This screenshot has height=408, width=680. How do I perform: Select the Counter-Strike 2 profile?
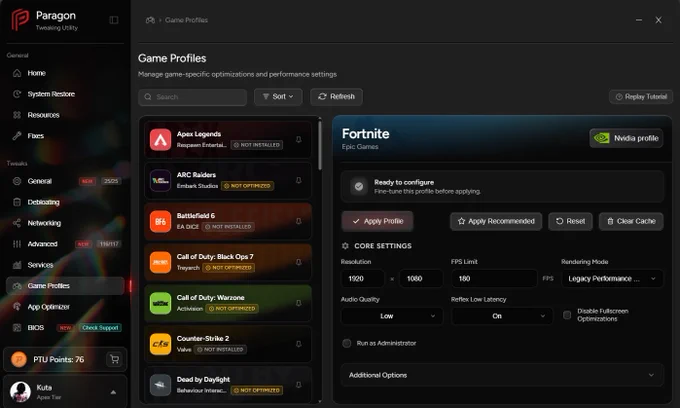coord(228,344)
